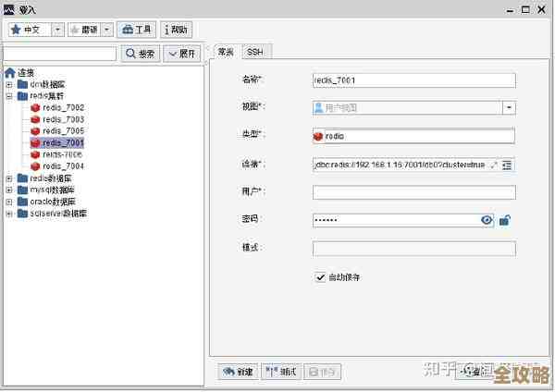Click the redis icon in the 类型 field
The width and height of the screenshot is (555, 392).
pyautogui.click(x=318, y=136)
